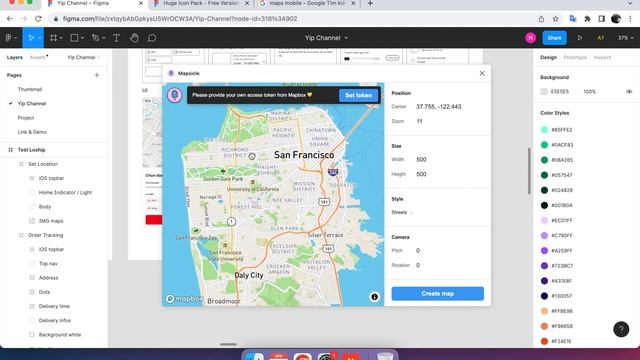Edit the Zoom value field
Viewport: 640px width, 360px height.
tap(419, 121)
